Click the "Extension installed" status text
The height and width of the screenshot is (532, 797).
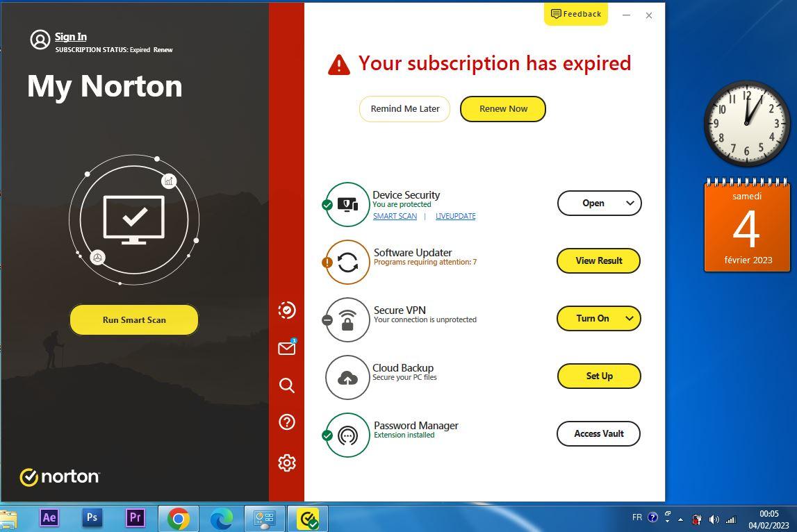[x=404, y=435]
